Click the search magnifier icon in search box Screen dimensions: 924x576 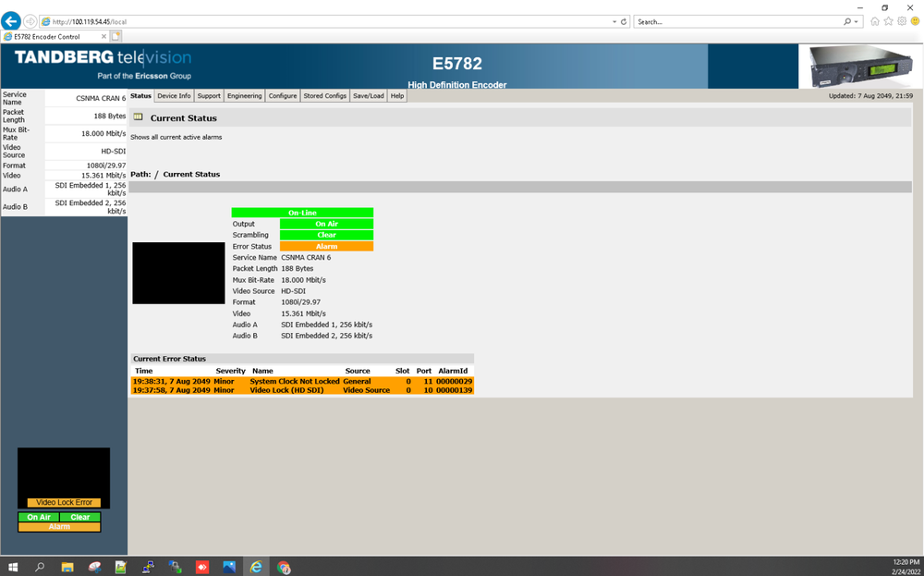[x=847, y=22]
